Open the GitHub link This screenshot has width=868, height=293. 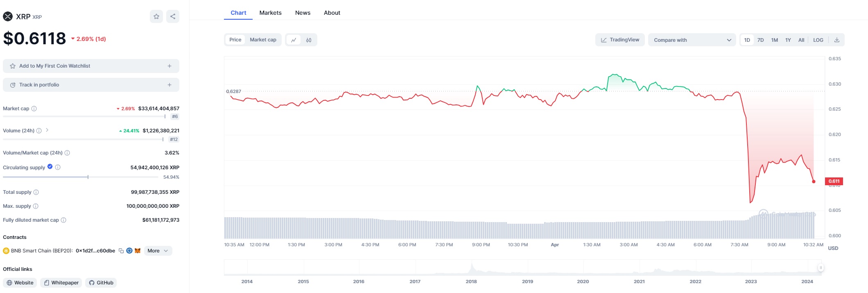101,283
